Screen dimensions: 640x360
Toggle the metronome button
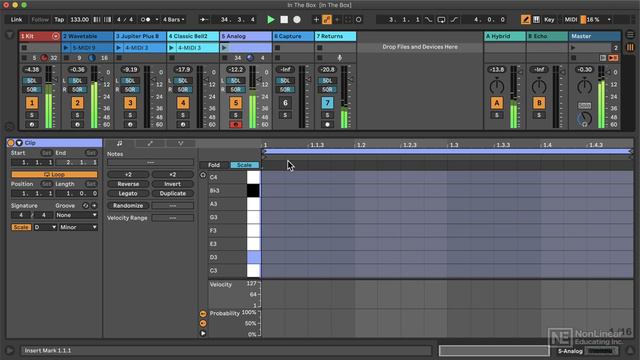pos(146,20)
